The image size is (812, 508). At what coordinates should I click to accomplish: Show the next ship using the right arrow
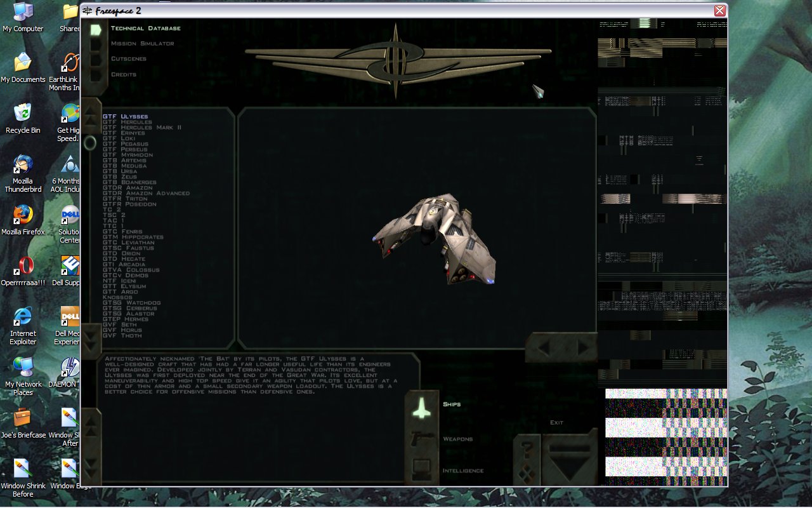coord(582,347)
